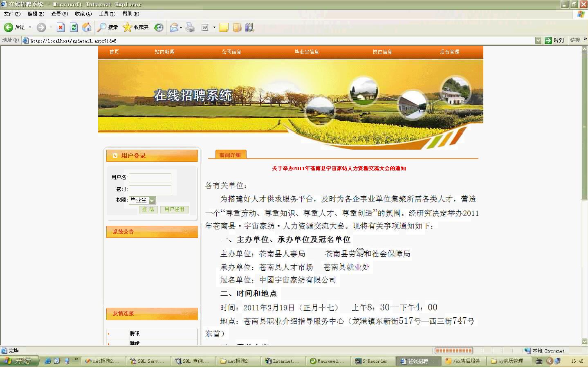Switch to /wx售后服务 taskbar folder
The height and width of the screenshot is (368, 588).
pyautogui.click(x=463, y=361)
